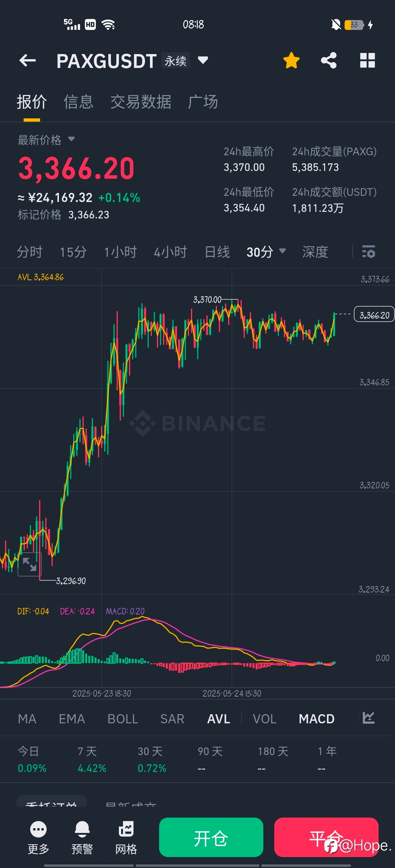This screenshot has width=395, height=868.
Task: Toggle the yellow favorite star
Action: click(291, 60)
